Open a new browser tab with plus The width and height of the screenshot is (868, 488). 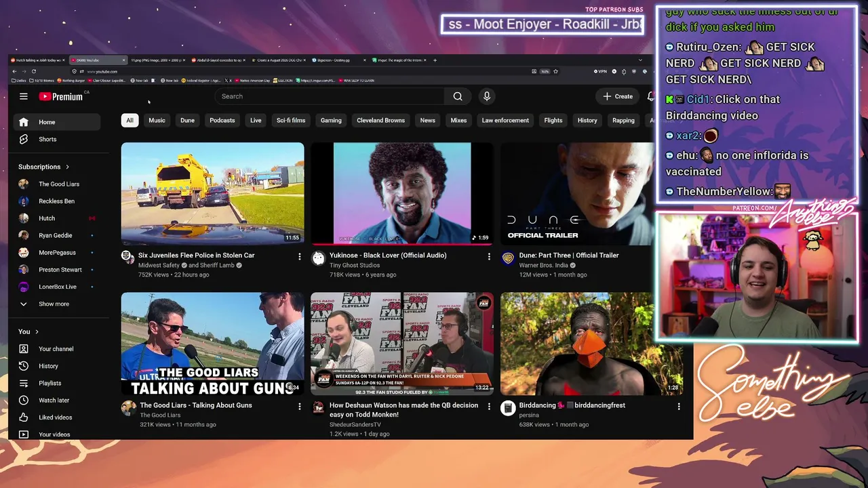(435, 60)
